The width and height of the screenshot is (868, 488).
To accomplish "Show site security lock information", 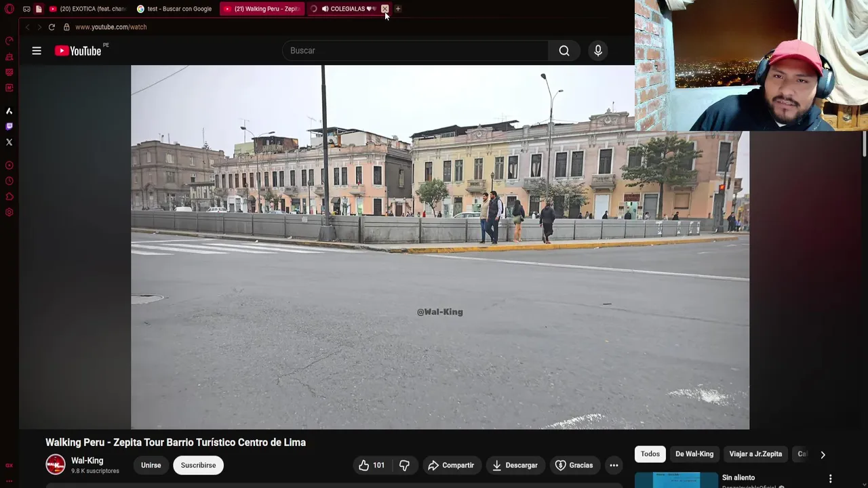I will click(x=66, y=27).
